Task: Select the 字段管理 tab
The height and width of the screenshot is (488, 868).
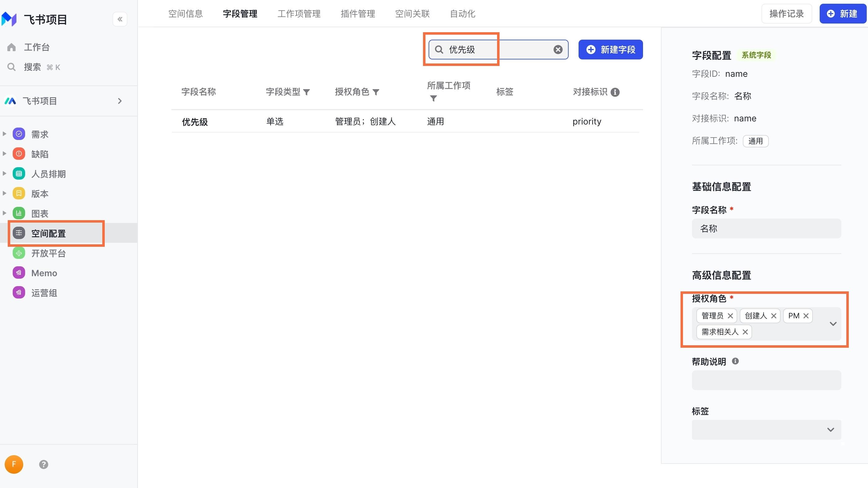Action: tap(240, 14)
